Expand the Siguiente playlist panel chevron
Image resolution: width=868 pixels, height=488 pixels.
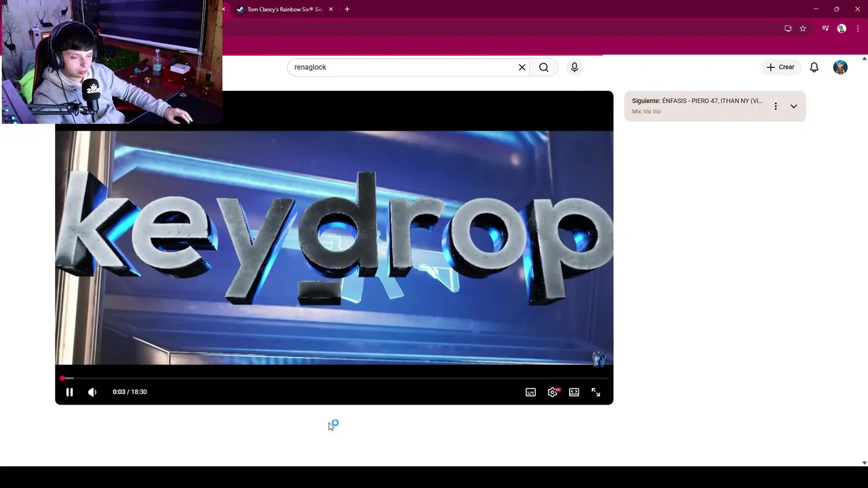click(x=793, y=106)
